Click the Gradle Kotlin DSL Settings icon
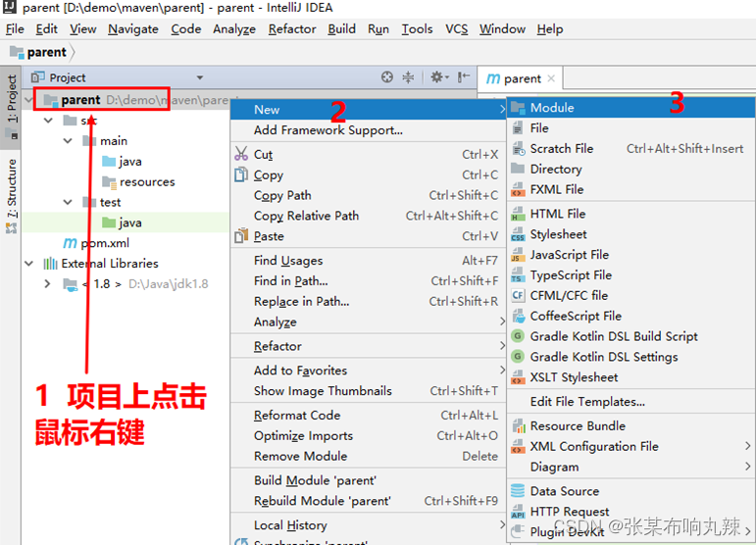This screenshot has height=545, width=756. (x=518, y=357)
